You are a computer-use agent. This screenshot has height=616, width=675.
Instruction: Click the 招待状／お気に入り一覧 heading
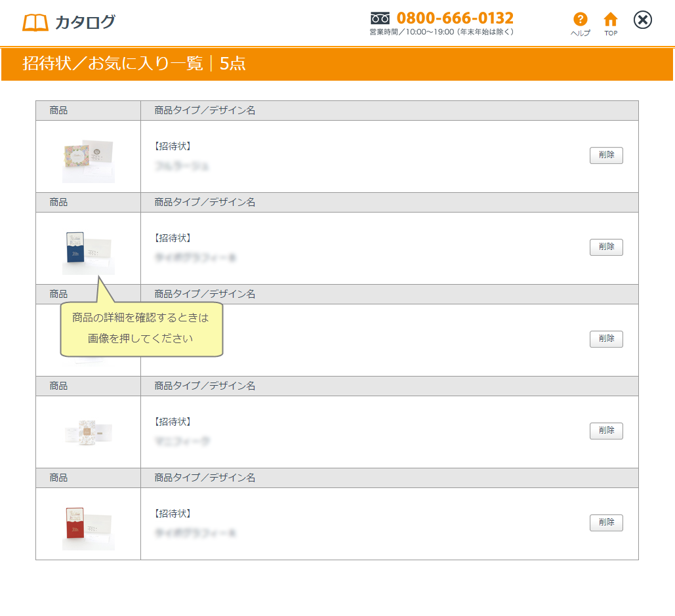click(113, 64)
